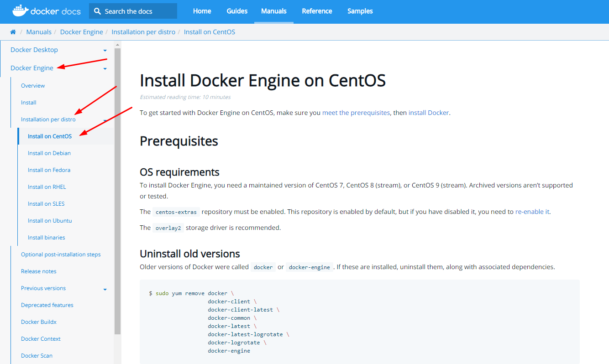Open the Samples tab
The width and height of the screenshot is (609, 364).
click(360, 11)
